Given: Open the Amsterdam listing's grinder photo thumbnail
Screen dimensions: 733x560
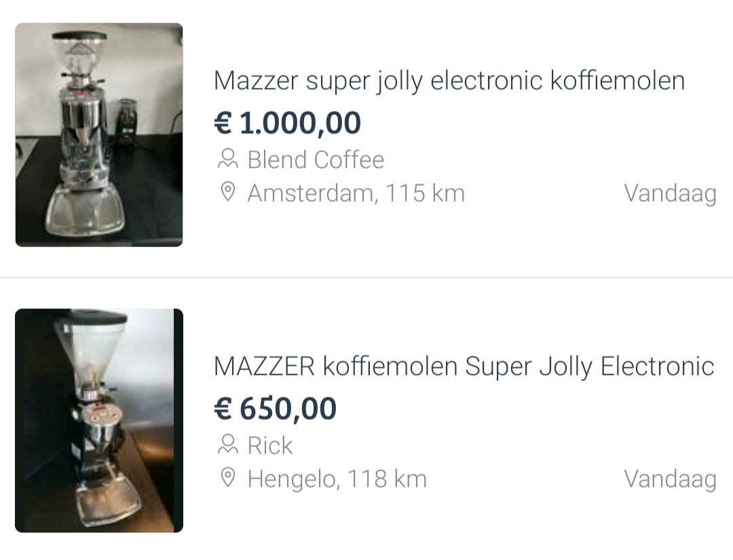Looking at the screenshot, I should [99, 134].
